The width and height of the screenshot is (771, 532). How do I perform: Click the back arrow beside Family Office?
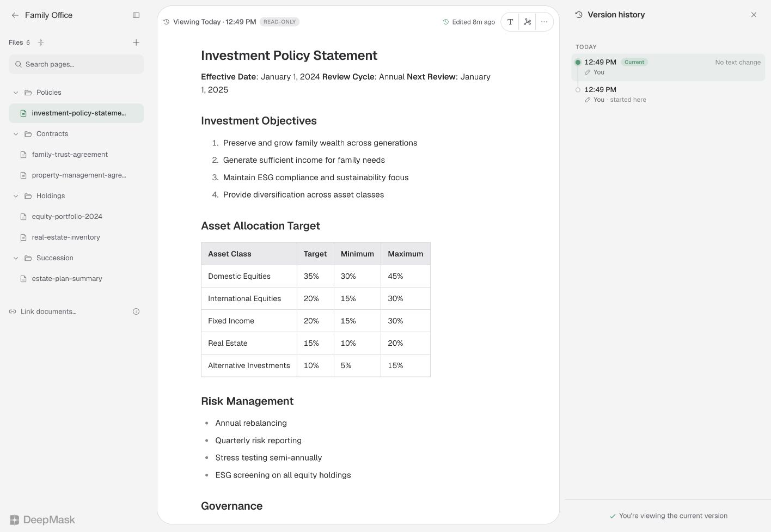click(x=15, y=15)
